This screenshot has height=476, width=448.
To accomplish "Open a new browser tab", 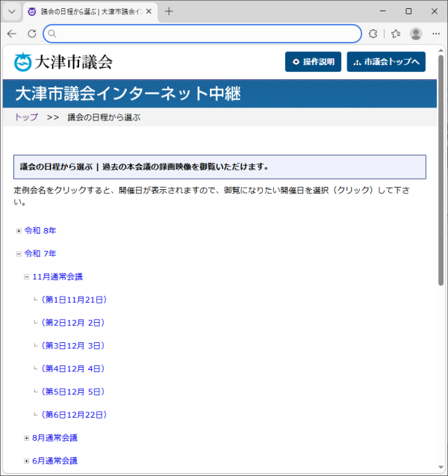I will point(169,12).
